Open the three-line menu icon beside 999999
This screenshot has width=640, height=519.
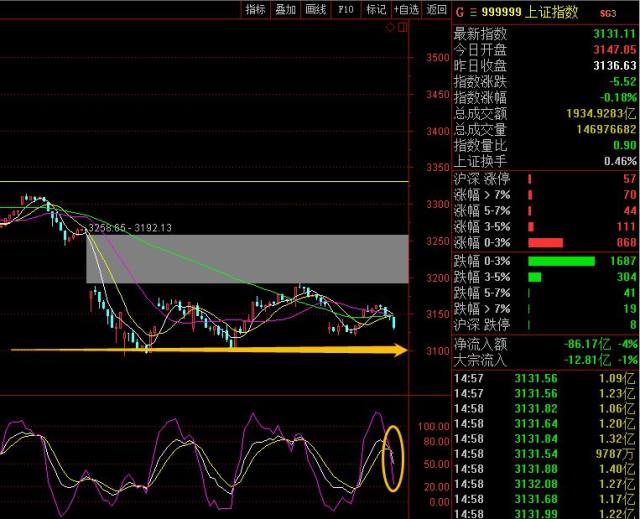tap(472, 13)
